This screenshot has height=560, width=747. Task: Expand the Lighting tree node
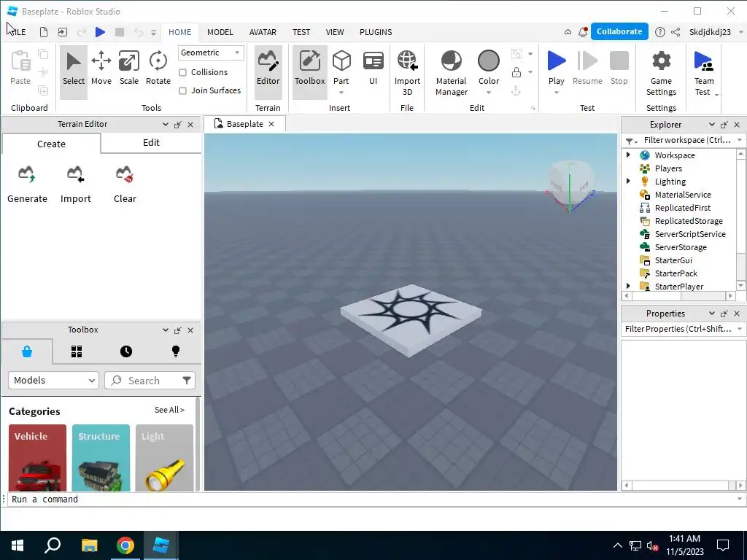[x=628, y=181]
